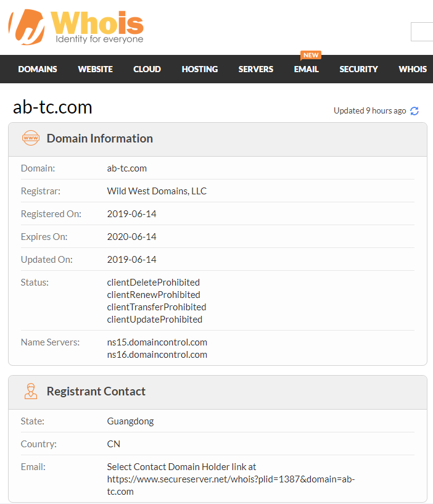Click the state value Guangdong
This screenshot has width=433, height=504.
130,421
